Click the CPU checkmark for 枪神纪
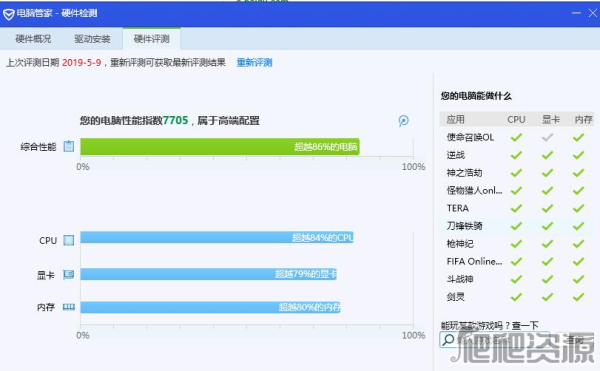 pos(516,244)
